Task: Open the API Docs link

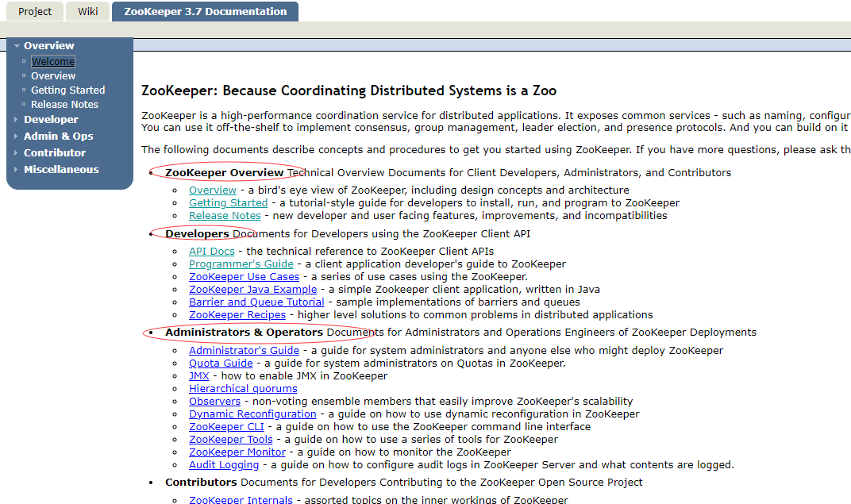Action: [x=212, y=251]
